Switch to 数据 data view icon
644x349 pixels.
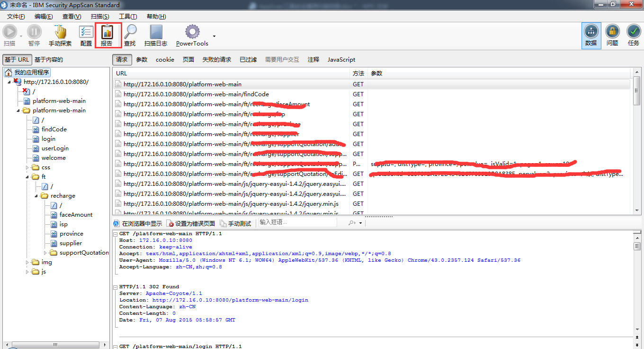tap(591, 31)
